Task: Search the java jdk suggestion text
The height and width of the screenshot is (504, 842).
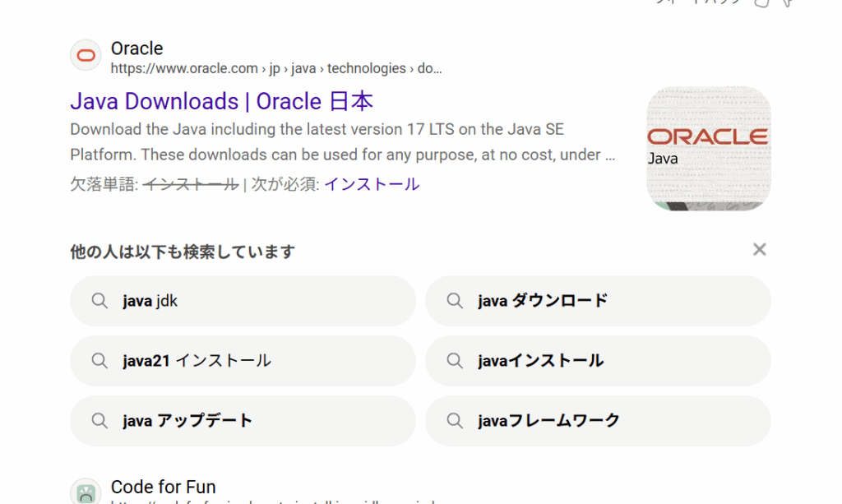Action: (x=150, y=301)
